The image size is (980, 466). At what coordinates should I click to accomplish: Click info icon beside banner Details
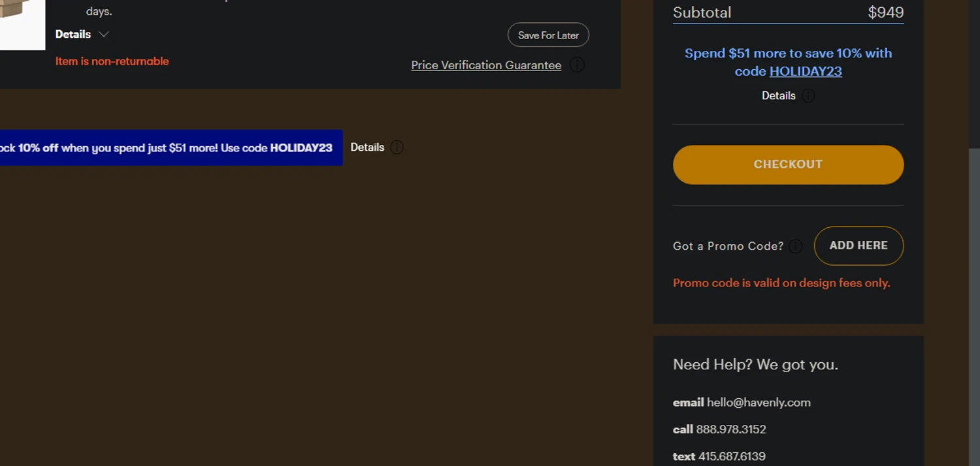tap(397, 148)
